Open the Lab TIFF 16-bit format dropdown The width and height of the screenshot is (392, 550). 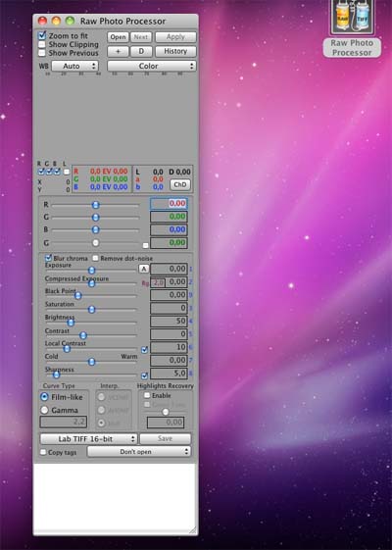click(88, 439)
